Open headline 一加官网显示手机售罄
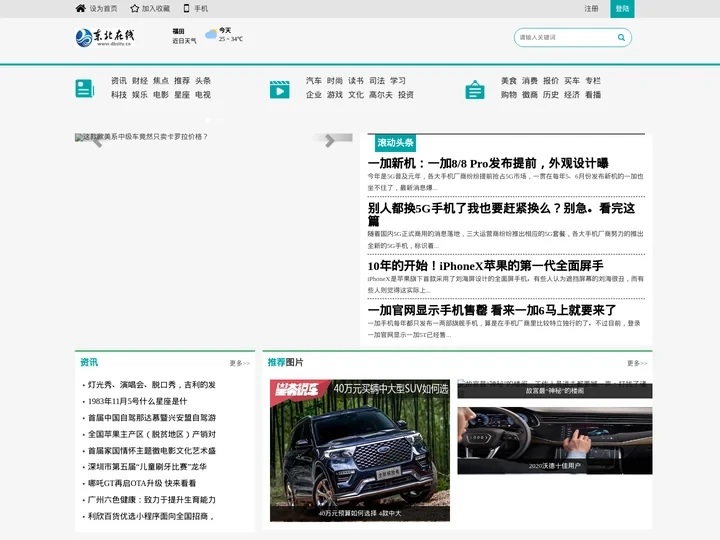The width and height of the screenshot is (720, 540). (492, 310)
